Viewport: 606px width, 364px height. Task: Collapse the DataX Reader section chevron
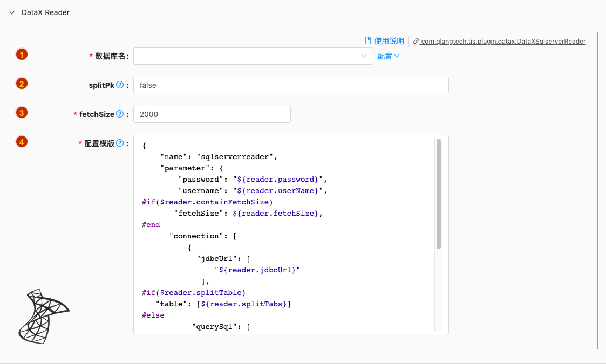point(12,12)
